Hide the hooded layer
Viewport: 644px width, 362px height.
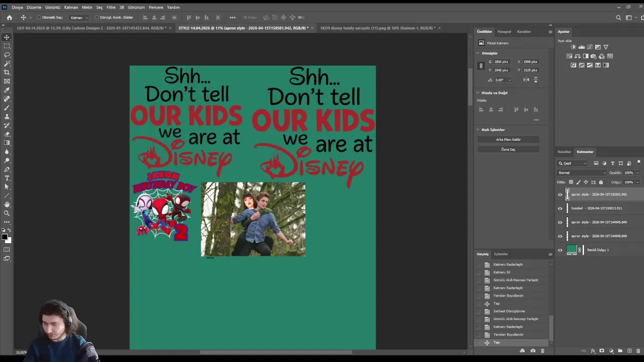coord(560,208)
